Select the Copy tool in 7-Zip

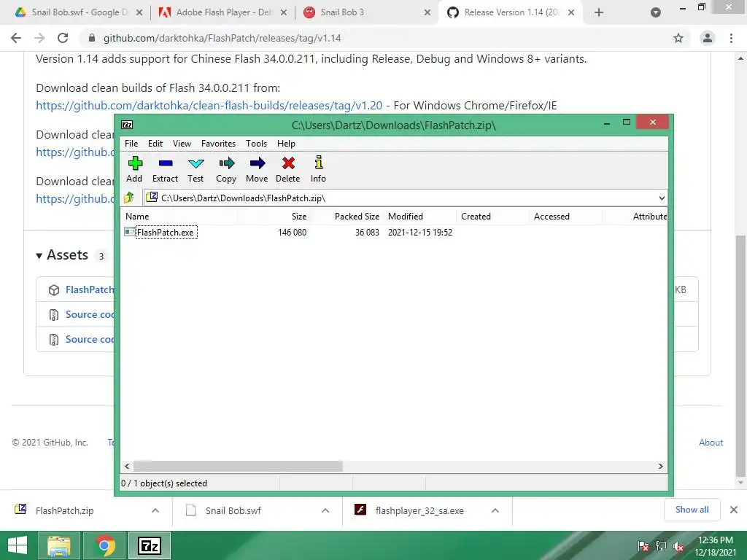(226, 169)
